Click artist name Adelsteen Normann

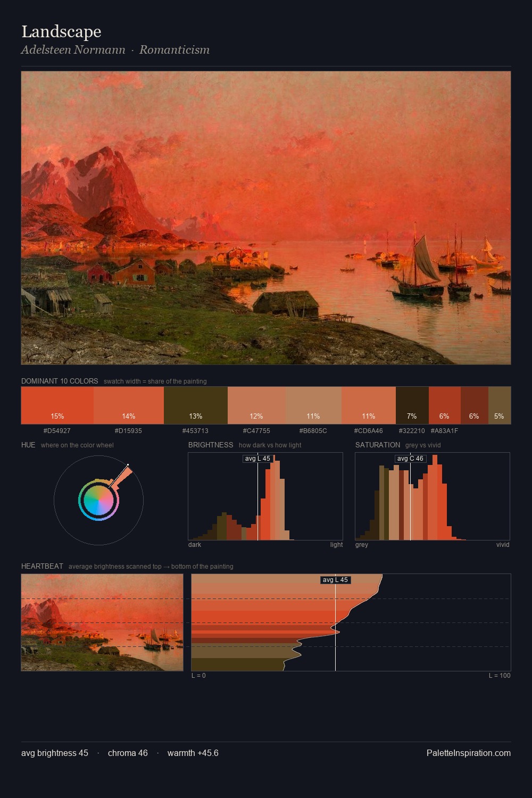click(x=73, y=49)
